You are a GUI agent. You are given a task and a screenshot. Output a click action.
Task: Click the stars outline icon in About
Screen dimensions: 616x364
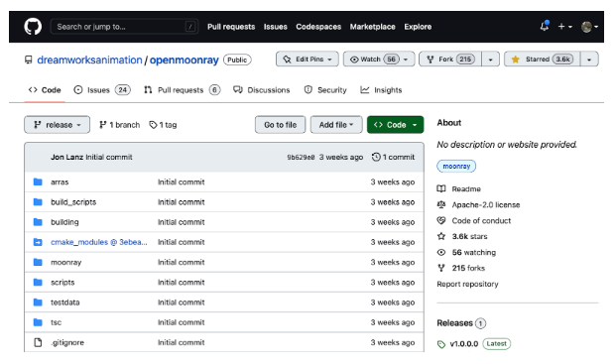(441, 236)
